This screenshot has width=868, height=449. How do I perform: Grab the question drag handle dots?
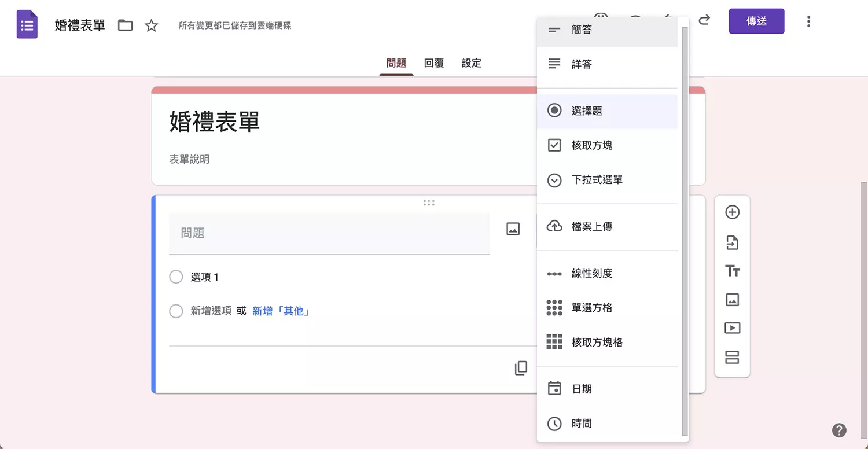(x=429, y=203)
